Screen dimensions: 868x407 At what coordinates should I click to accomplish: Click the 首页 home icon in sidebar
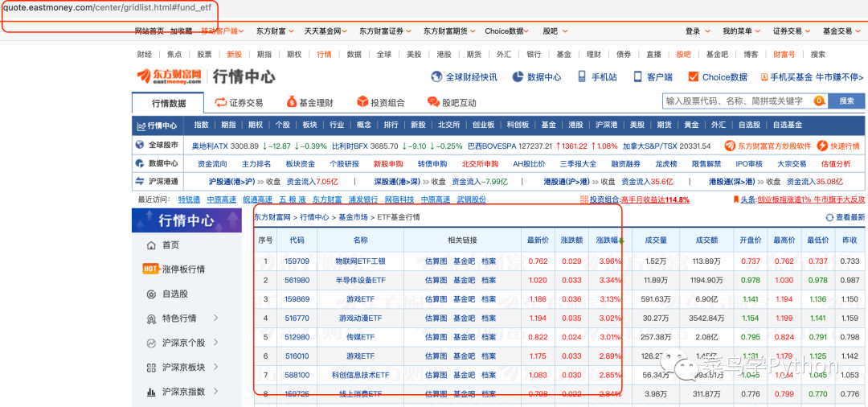[150, 245]
